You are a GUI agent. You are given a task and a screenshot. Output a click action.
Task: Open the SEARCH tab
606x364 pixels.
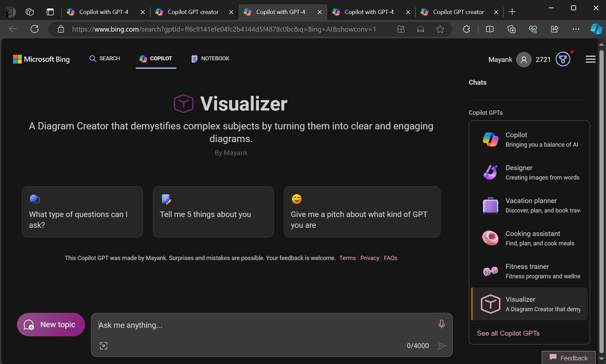click(105, 59)
